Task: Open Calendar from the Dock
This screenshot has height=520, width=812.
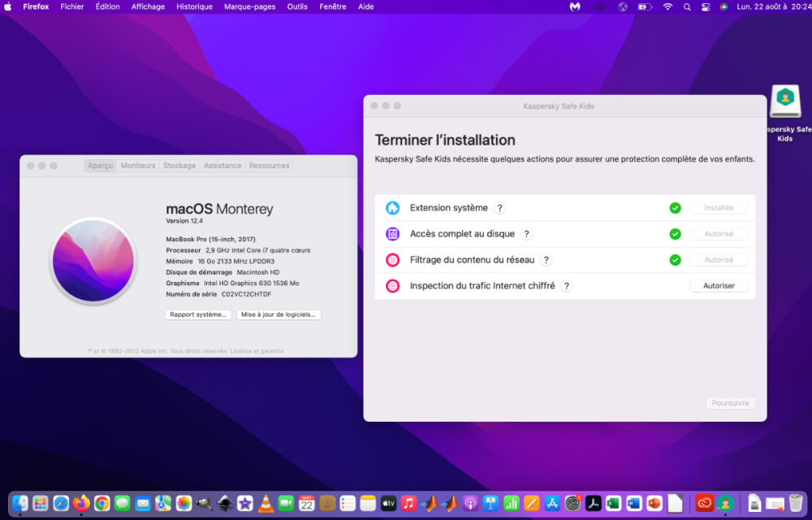Action: pyautogui.click(x=307, y=503)
